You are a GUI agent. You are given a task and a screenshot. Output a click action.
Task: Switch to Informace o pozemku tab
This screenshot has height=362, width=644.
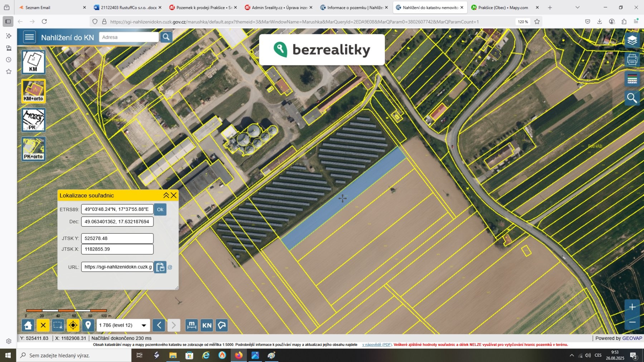pyautogui.click(x=354, y=8)
